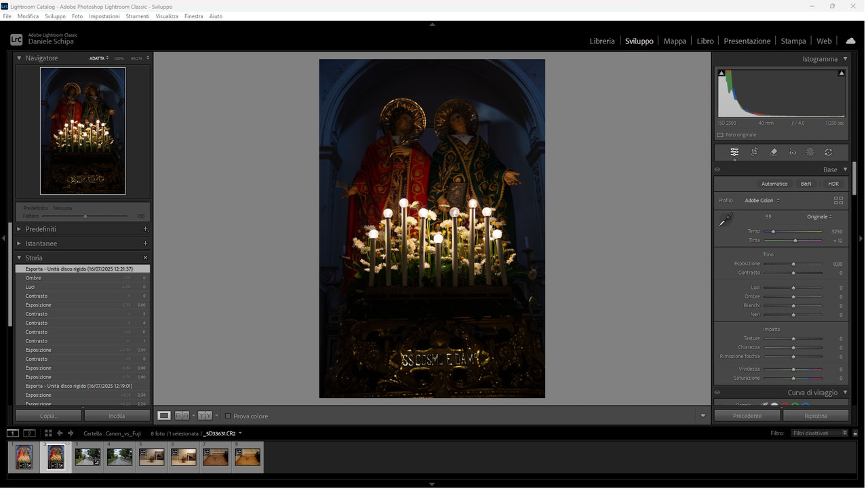868x491 pixels.
Task: Collapse the Istogramma panel
Action: pyautogui.click(x=845, y=59)
